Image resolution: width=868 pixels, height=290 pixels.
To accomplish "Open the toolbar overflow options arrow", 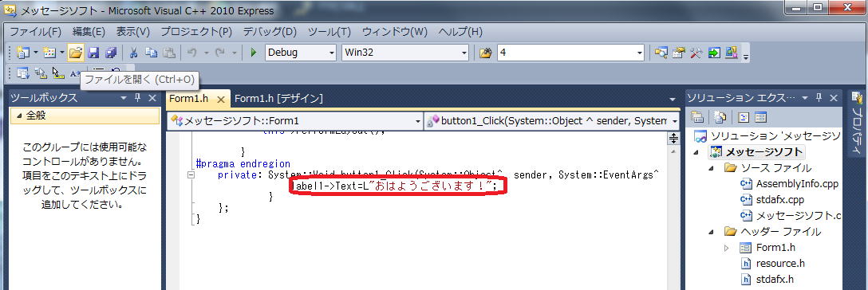I will pyautogui.click(x=746, y=56).
